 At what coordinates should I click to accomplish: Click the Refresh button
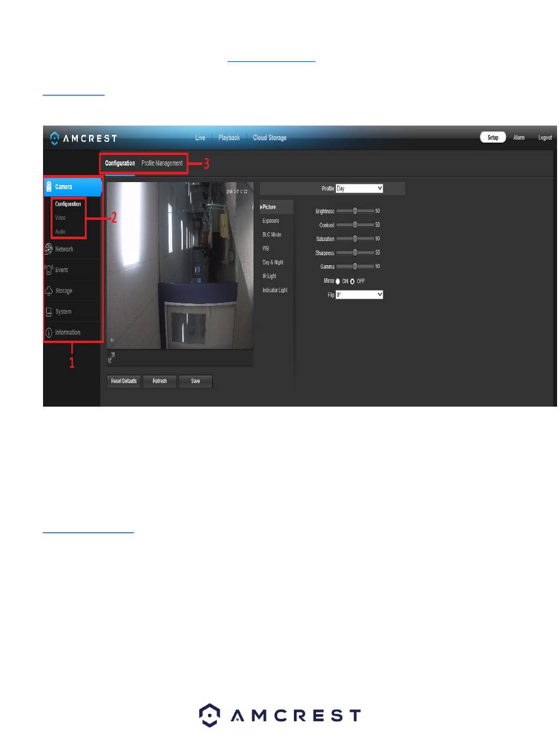[x=160, y=381]
